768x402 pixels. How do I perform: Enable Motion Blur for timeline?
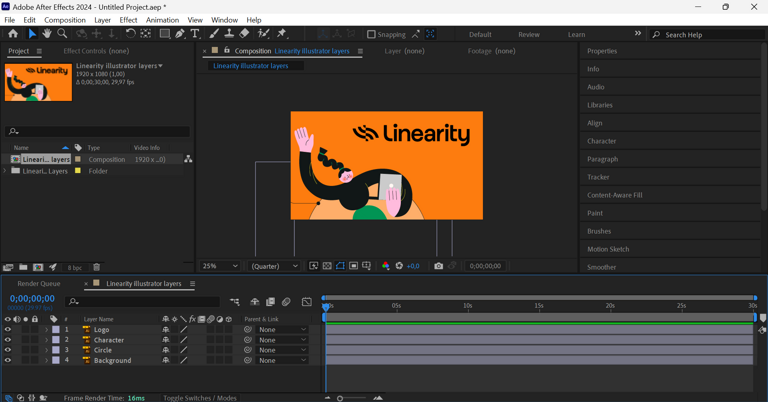pyautogui.click(x=286, y=302)
